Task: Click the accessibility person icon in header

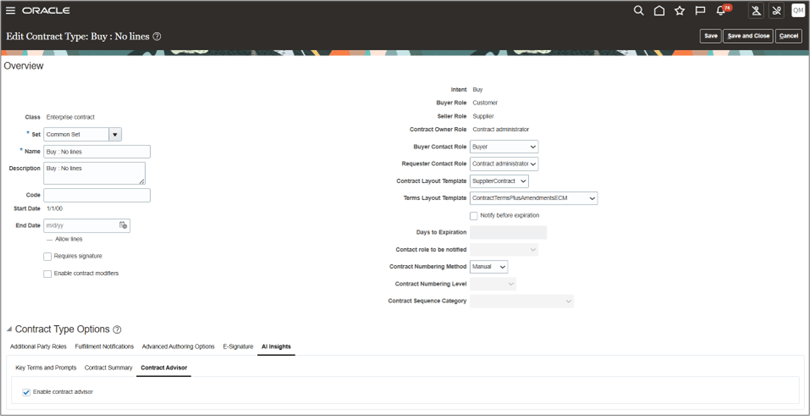Action: pos(756,10)
